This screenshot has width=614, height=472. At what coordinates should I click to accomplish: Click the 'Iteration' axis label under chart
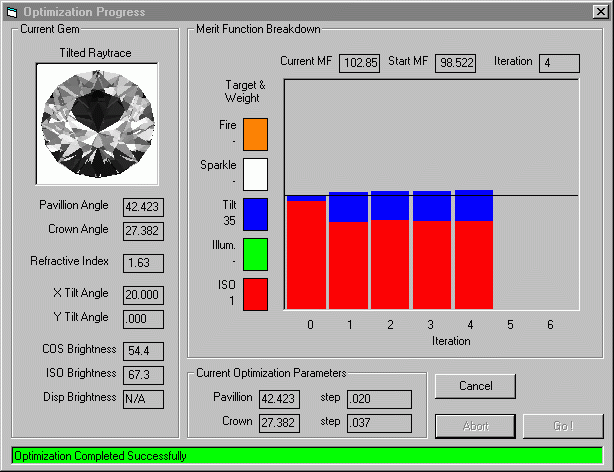[451, 341]
